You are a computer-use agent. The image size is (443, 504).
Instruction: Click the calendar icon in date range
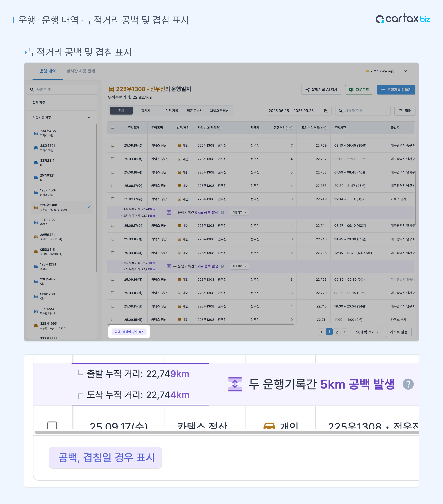326,111
